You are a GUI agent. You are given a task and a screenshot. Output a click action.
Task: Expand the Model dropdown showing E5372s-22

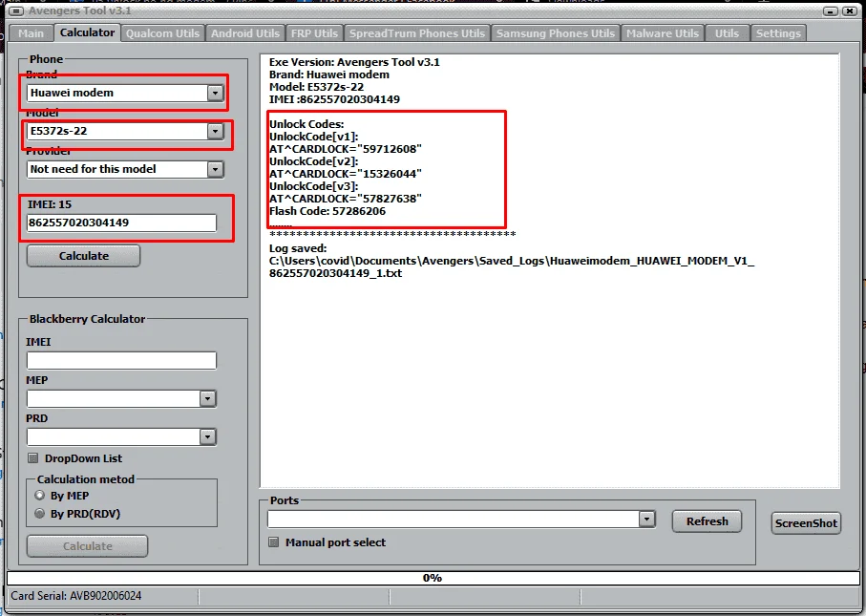pyautogui.click(x=215, y=131)
